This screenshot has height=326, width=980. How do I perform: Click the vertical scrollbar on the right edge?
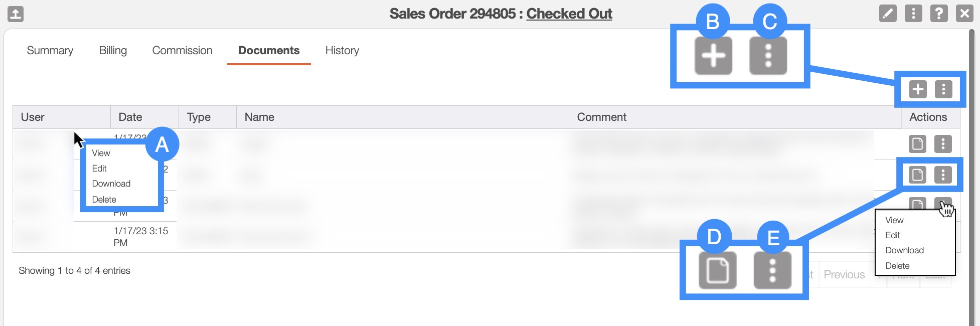(971, 176)
